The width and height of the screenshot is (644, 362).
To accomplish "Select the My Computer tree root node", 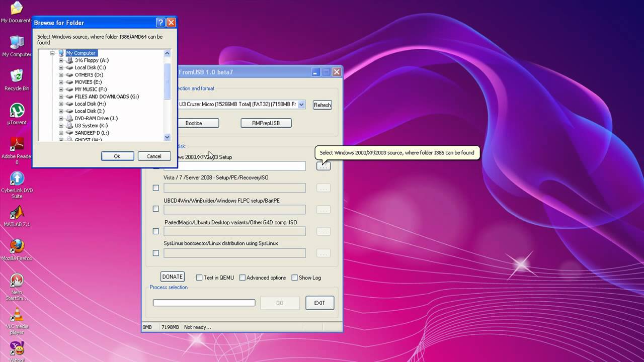I will point(80,53).
